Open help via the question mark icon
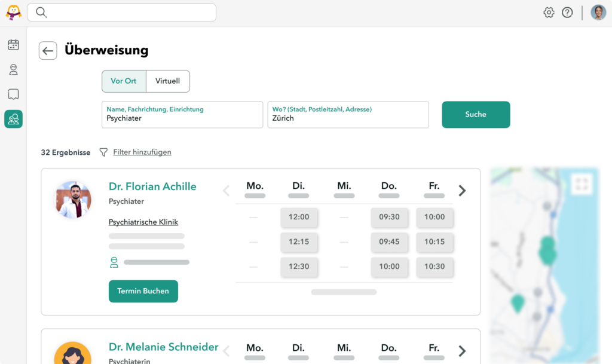 567,12
